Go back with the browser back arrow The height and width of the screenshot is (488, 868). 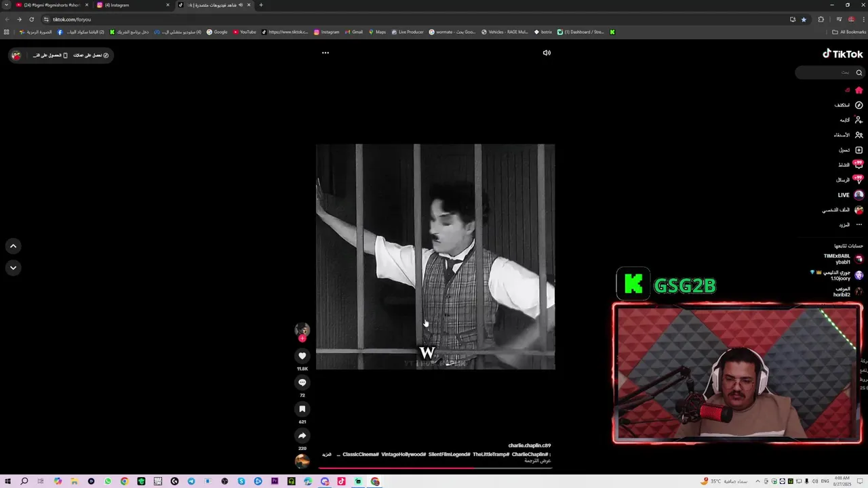(x=7, y=19)
